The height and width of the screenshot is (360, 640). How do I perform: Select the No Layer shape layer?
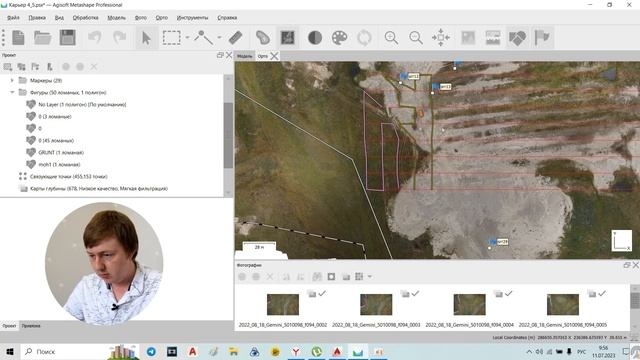82,104
